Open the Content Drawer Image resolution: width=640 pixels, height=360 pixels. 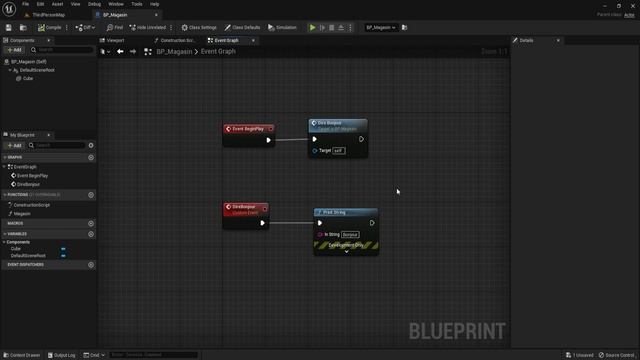click(x=22, y=355)
